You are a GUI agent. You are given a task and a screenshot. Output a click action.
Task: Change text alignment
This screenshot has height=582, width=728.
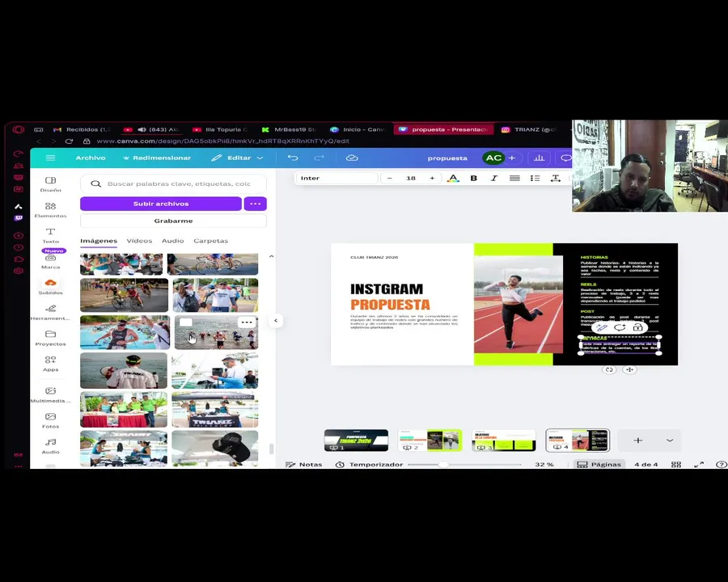point(514,178)
